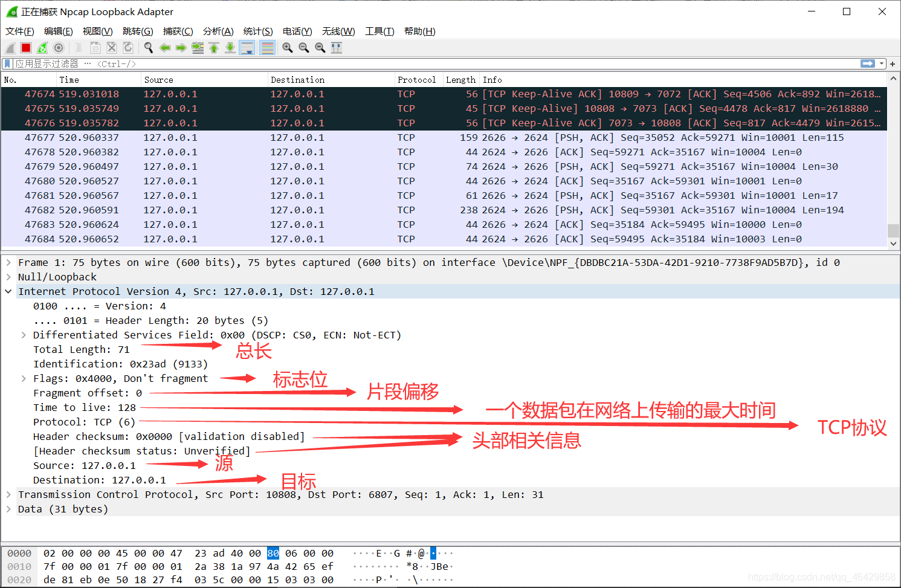Expand the Null/Loopback row
The width and height of the screenshot is (901, 588).
8,277
